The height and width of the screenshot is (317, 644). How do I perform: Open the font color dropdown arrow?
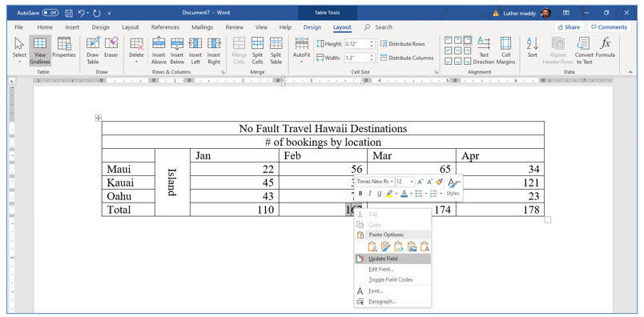(411, 194)
